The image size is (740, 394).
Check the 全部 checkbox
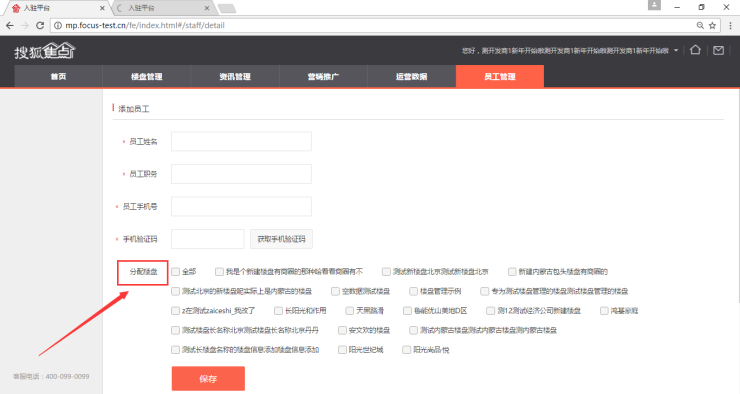[176, 272]
